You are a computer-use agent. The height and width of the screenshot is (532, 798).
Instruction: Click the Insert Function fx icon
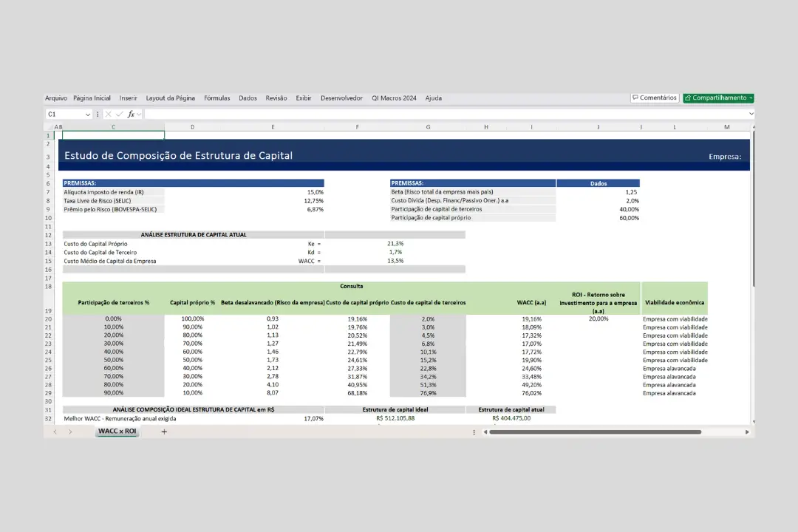tap(131, 115)
